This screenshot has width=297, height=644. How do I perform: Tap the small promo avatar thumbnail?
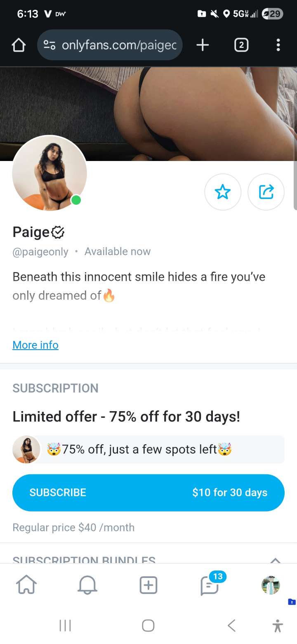pyautogui.click(x=26, y=450)
